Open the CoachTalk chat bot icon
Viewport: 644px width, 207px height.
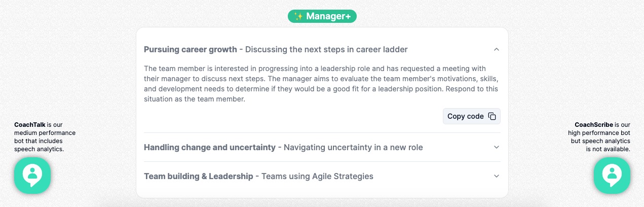click(32, 175)
